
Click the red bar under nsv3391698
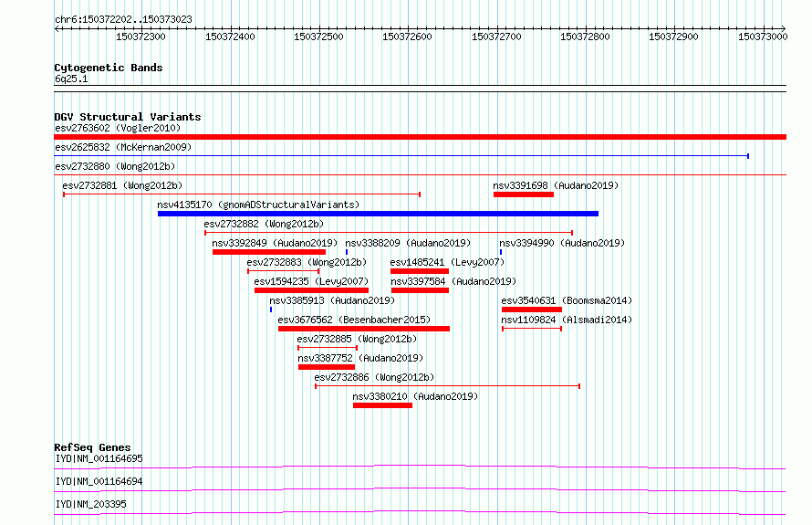click(x=524, y=194)
